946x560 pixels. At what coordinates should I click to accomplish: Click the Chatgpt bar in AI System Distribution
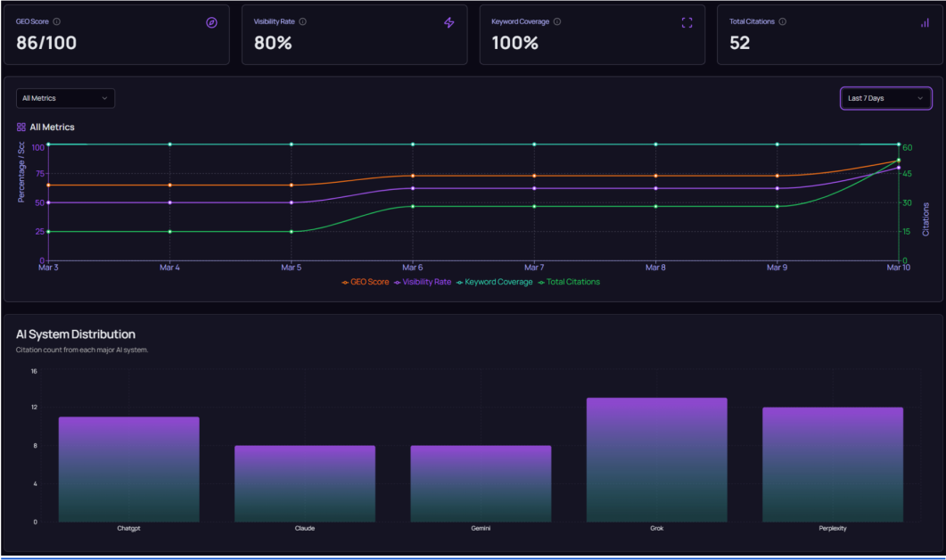click(129, 469)
